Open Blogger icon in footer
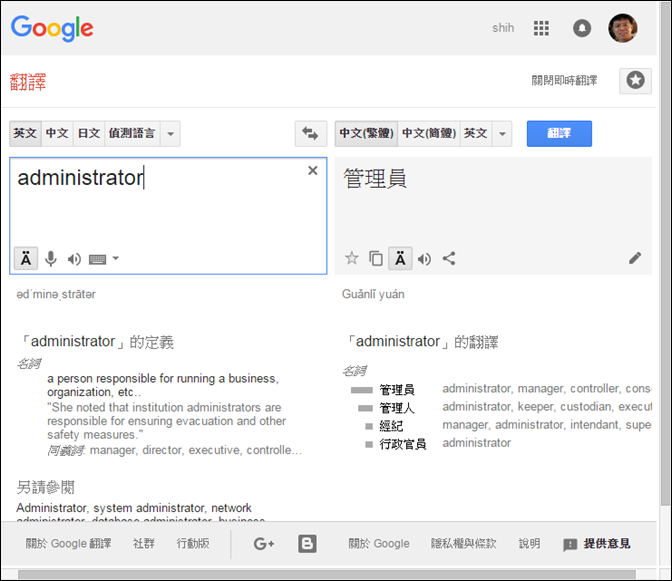The height and width of the screenshot is (581, 672). [x=307, y=544]
